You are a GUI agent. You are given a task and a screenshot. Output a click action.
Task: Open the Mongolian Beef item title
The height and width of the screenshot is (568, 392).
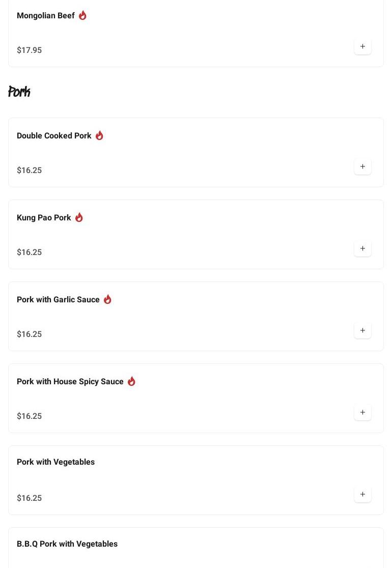pos(46,16)
